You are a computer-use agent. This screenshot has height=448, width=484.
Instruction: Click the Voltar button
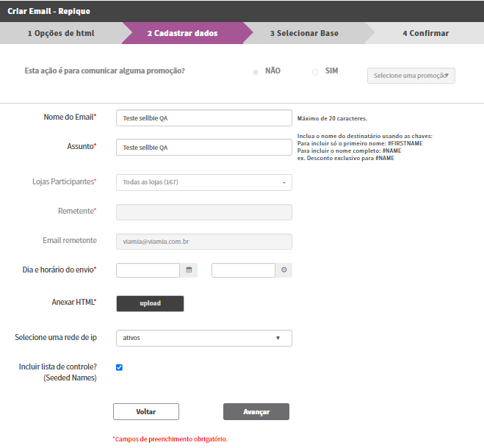pos(146,411)
